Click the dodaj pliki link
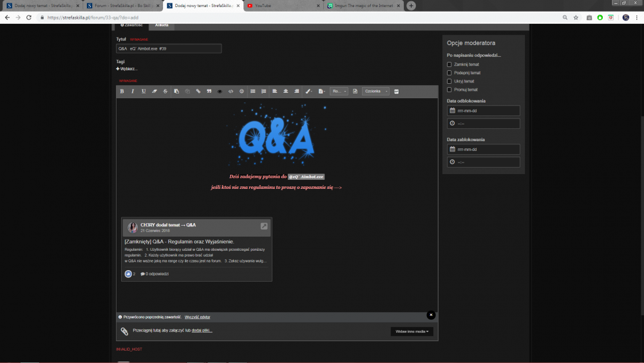 [x=202, y=331]
